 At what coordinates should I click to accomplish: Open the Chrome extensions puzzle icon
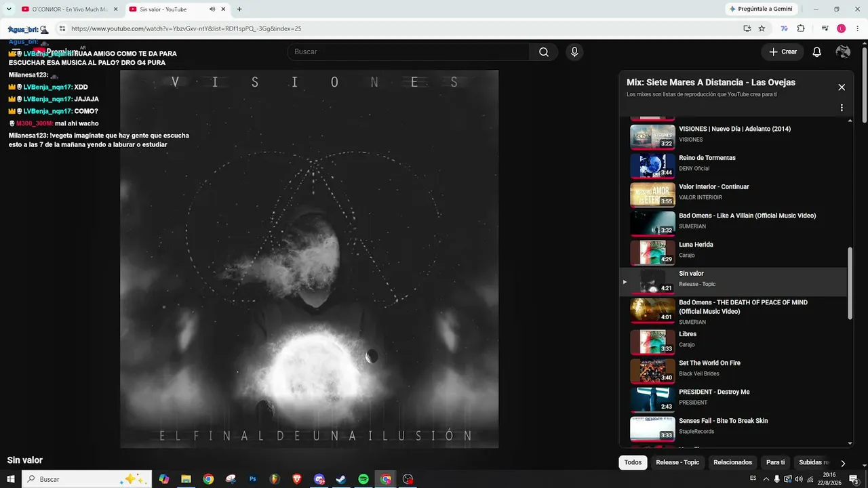[x=801, y=28]
